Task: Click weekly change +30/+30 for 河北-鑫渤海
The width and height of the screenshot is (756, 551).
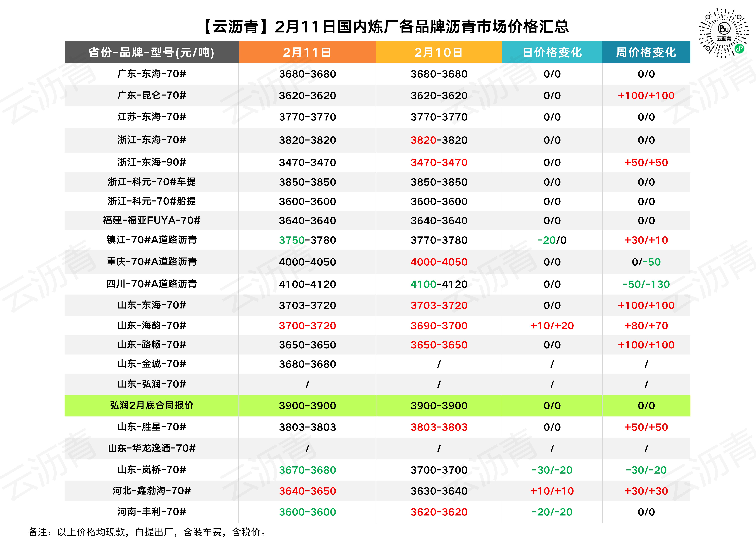Action: 646,491
